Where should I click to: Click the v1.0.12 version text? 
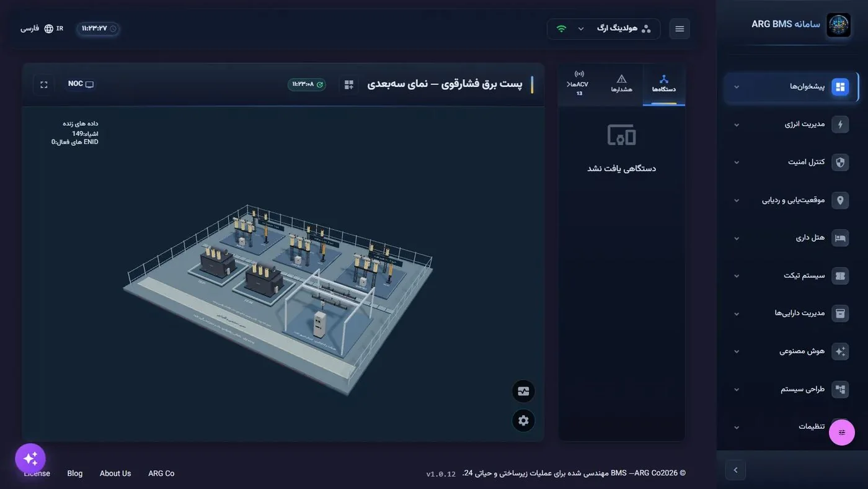point(441,474)
